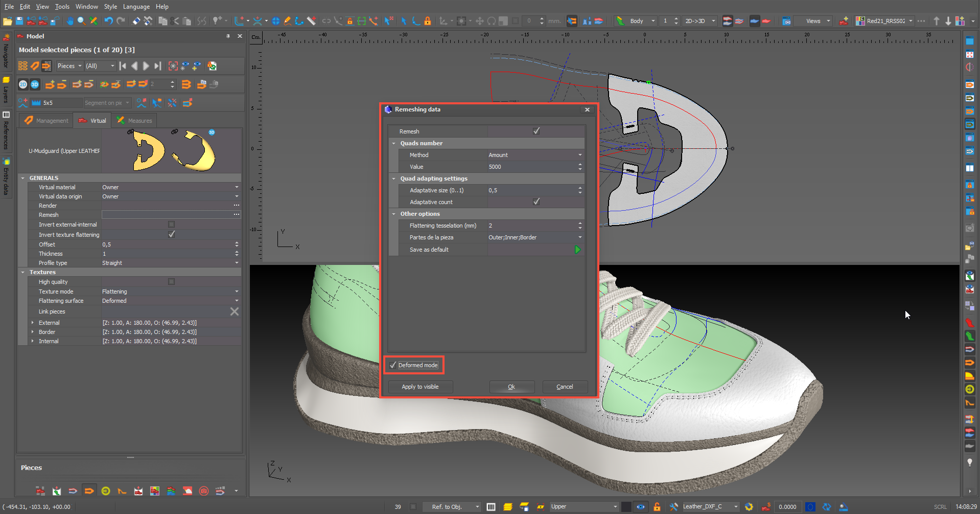Open the Partes de la pieza dropdown
Viewport: 980px width, 514px height.
click(x=580, y=237)
